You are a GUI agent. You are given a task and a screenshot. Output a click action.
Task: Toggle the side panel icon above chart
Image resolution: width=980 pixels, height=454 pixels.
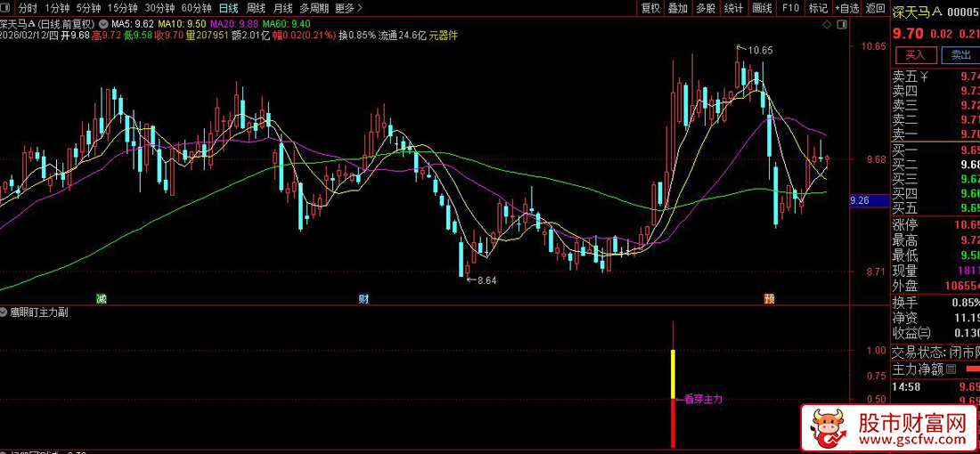841,24
